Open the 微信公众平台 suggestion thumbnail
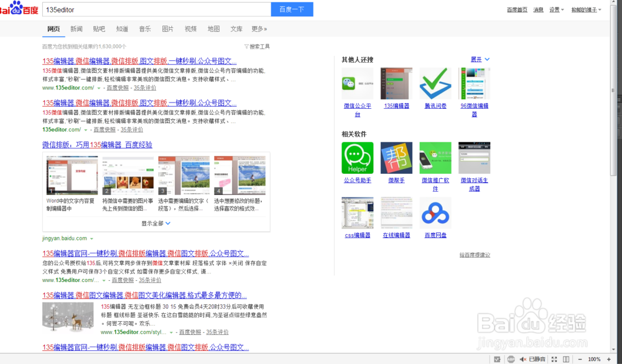 [x=358, y=84]
